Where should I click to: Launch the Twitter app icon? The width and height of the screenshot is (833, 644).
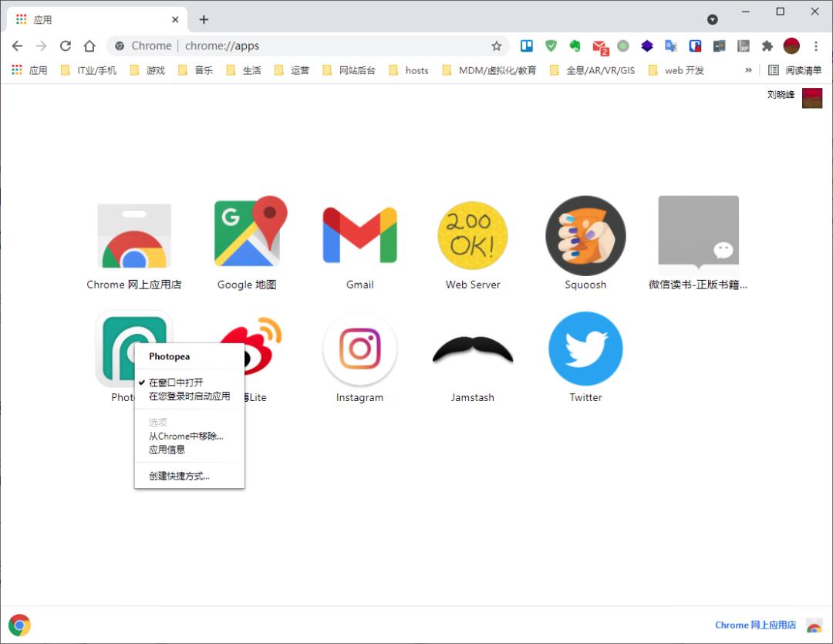(x=585, y=348)
